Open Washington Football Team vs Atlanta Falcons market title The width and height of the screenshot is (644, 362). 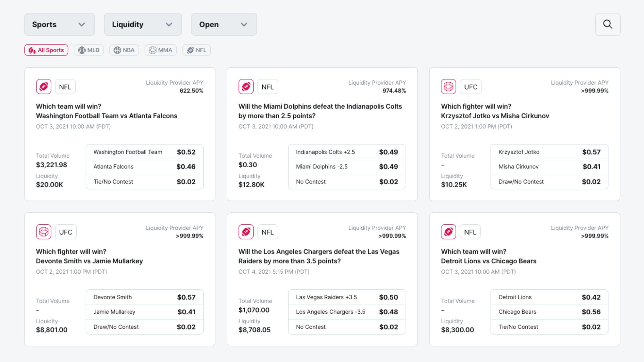pos(107,111)
